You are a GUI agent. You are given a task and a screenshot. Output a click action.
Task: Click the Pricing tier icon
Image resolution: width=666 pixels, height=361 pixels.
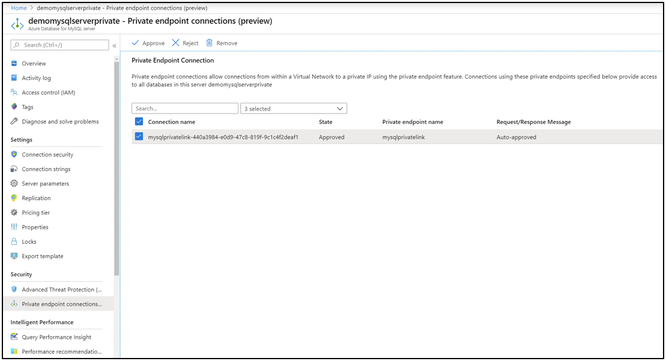14,212
